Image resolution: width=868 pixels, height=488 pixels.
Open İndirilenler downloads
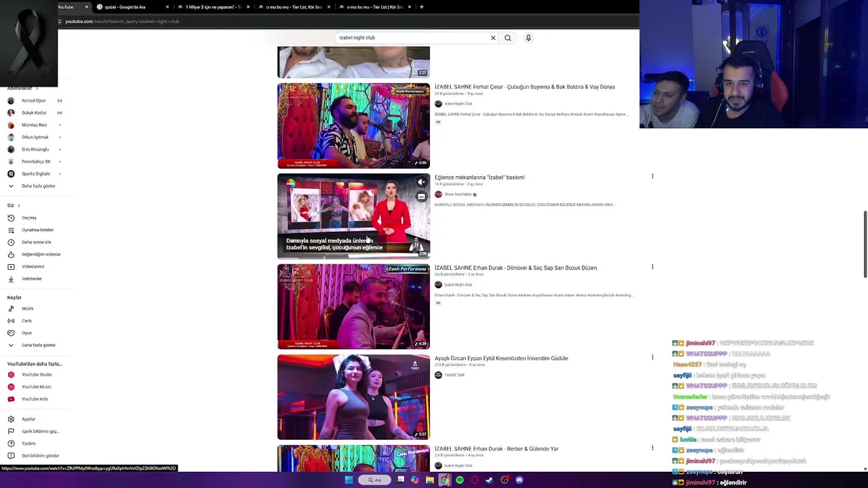pos(31,279)
